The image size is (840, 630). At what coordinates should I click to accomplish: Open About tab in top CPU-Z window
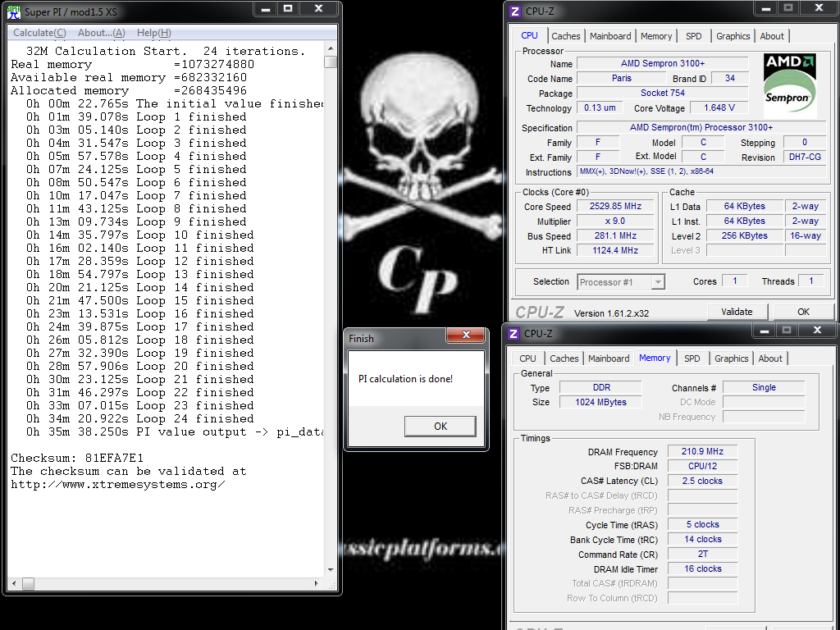click(x=772, y=36)
